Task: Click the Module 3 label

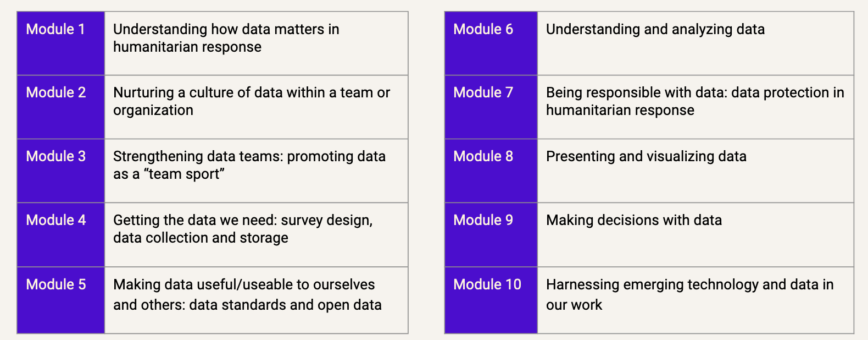Action: 56,157
